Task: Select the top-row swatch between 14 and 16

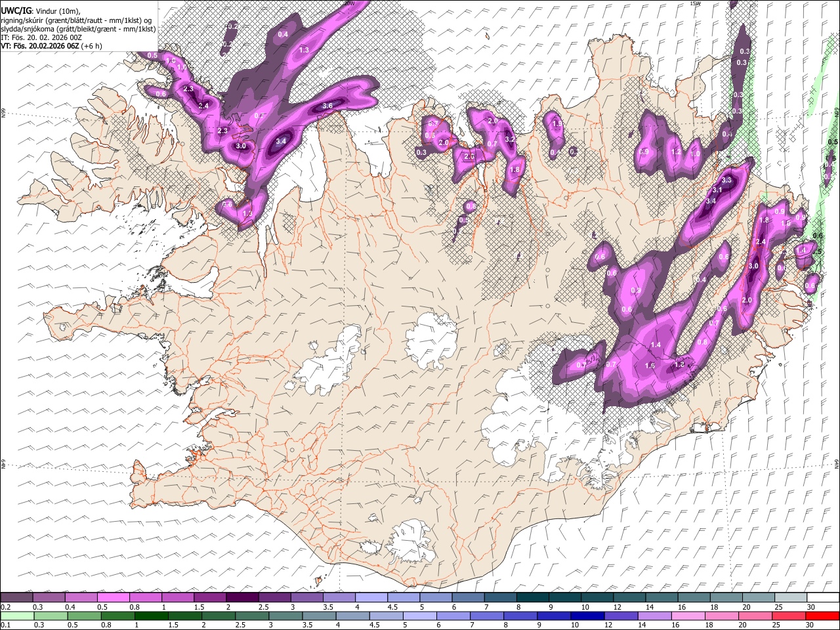Action: point(661,598)
